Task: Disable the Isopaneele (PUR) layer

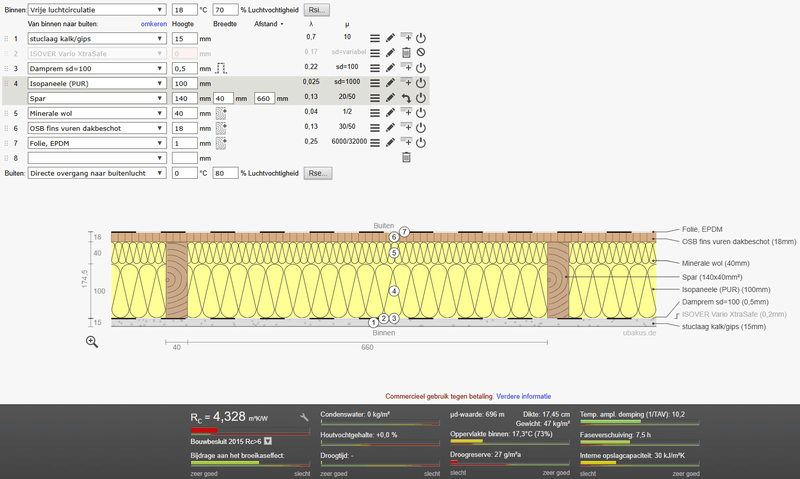Action: (421, 83)
